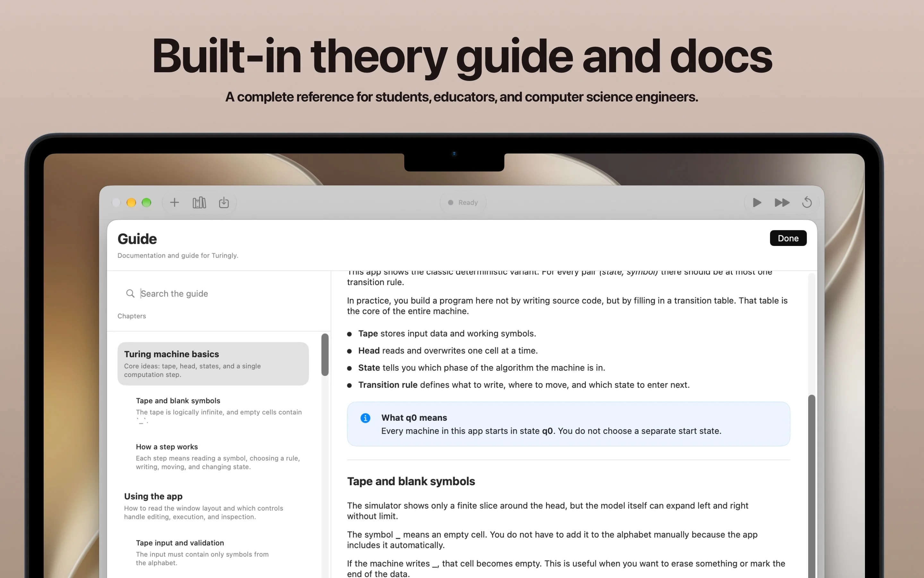
Task: Click the Done button
Action: (x=788, y=238)
